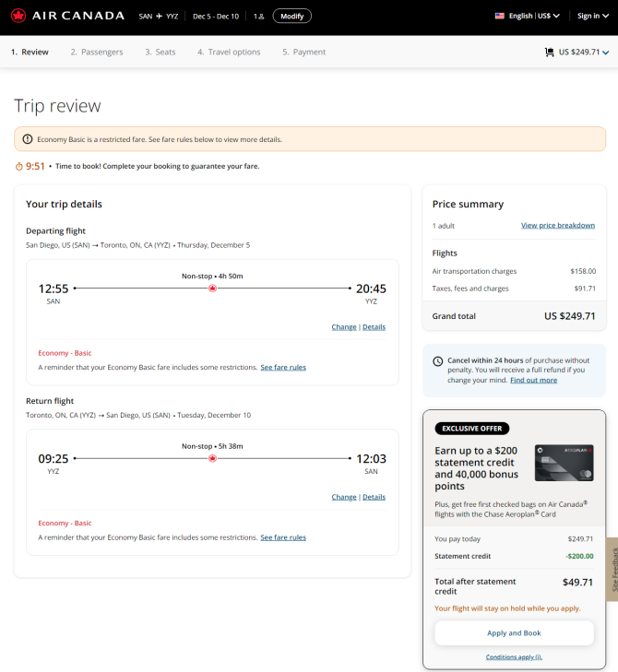
Task: Click the Apply and Book button
Action: [x=514, y=633]
